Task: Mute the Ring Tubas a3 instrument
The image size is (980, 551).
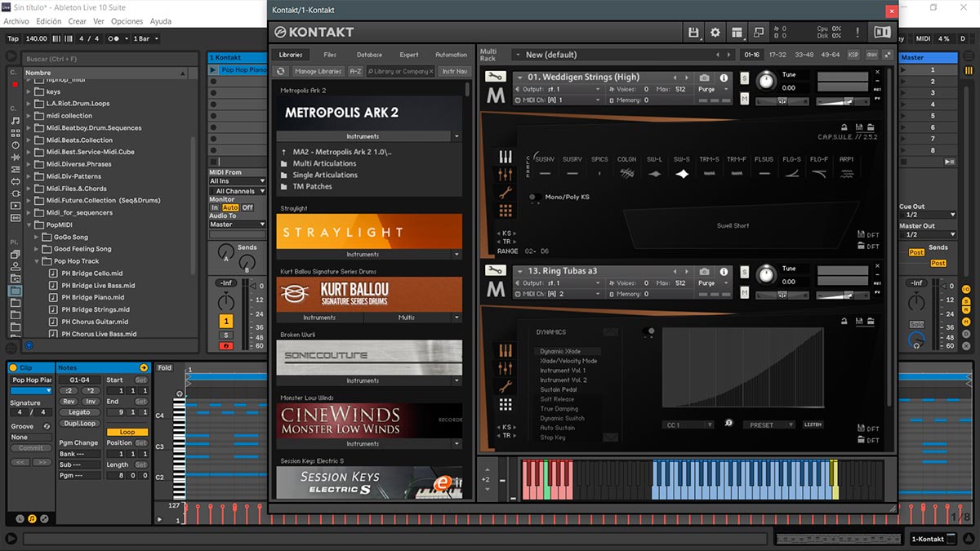Action: (745, 292)
